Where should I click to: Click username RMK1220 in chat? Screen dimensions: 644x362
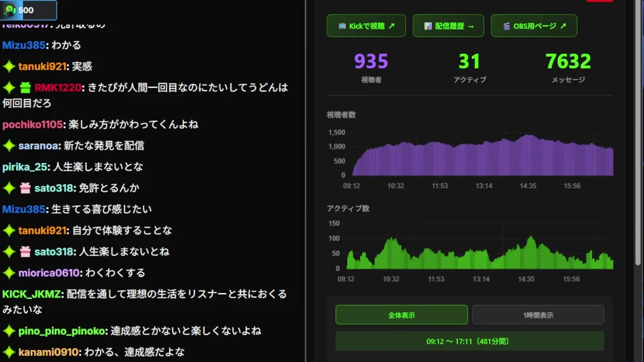point(58,87)
